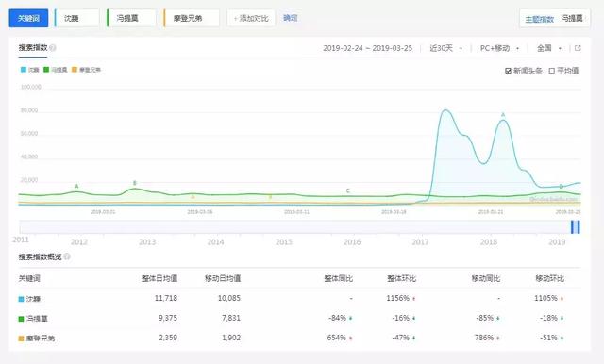Screen dimensions: 604x364
Task: Click the blue timeline range slider handle
Action: [x=575, y=227]
